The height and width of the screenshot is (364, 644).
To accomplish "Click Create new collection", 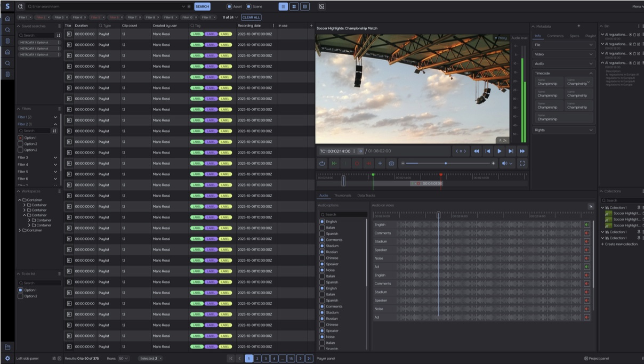I will [619, 244].
